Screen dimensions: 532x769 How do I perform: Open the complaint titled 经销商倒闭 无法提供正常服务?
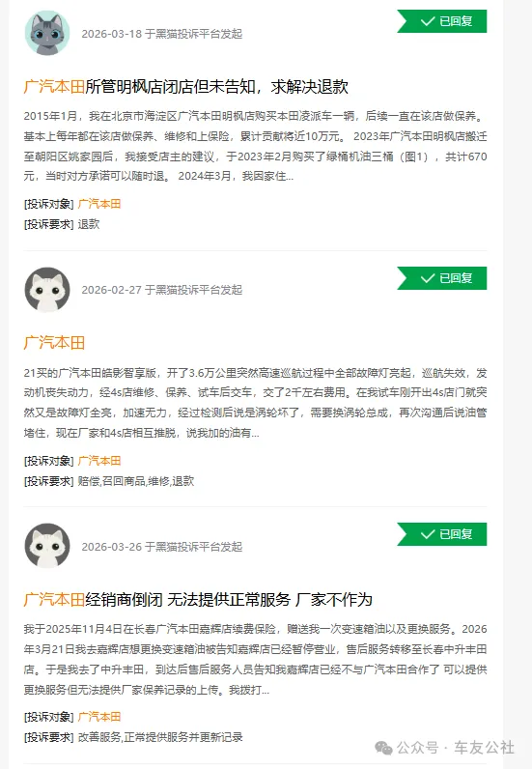point(198,599)
